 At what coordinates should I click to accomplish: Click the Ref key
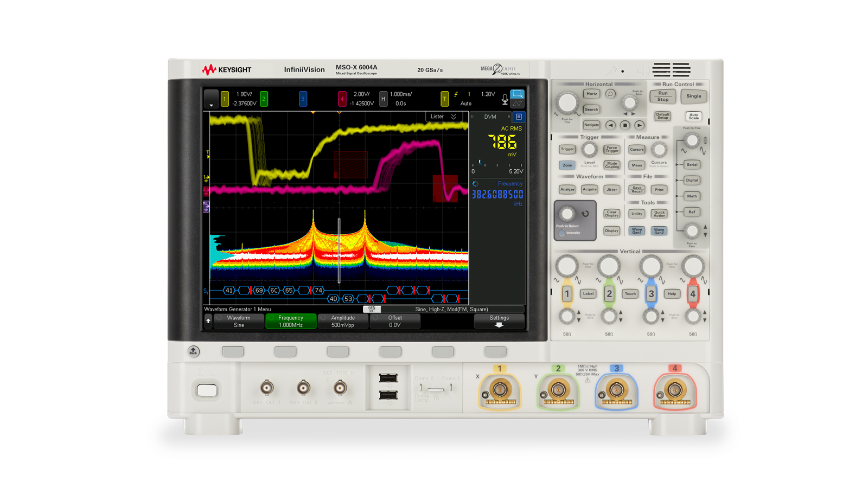pos(692,212)
